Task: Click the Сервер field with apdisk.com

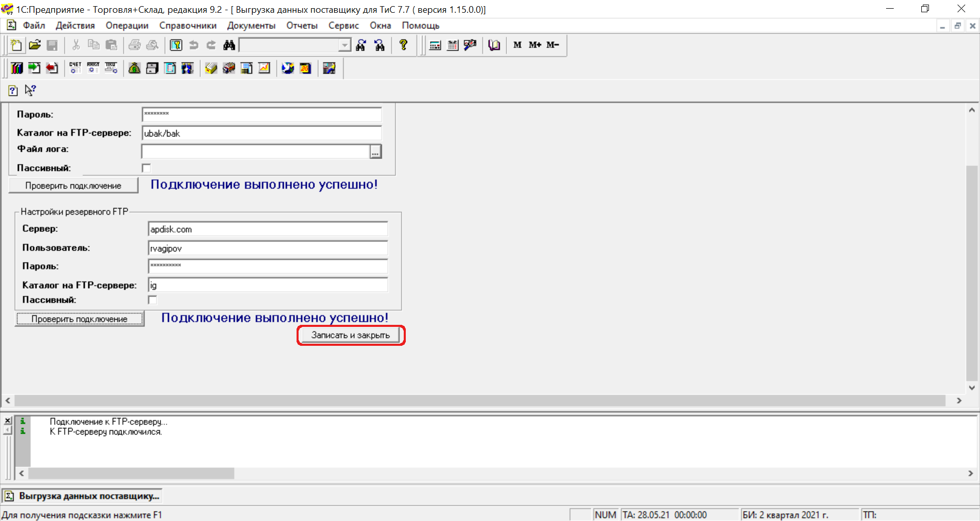Action: point(268,229)
